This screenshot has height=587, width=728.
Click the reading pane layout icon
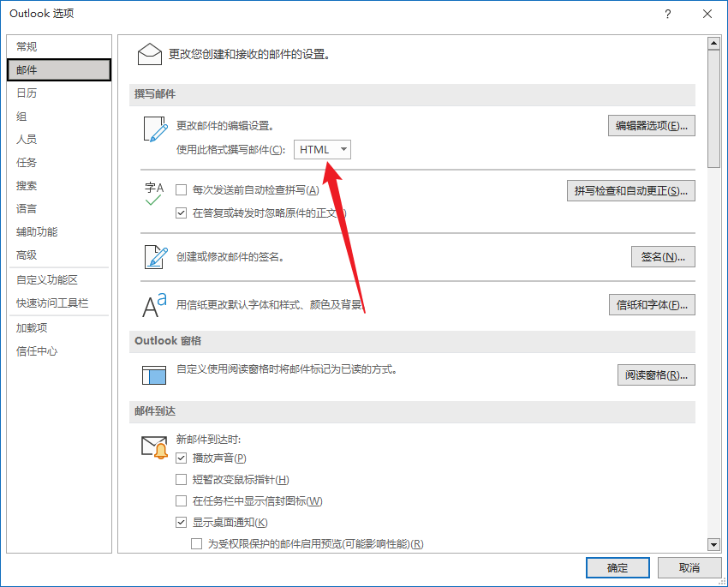(x=154, y=375)
